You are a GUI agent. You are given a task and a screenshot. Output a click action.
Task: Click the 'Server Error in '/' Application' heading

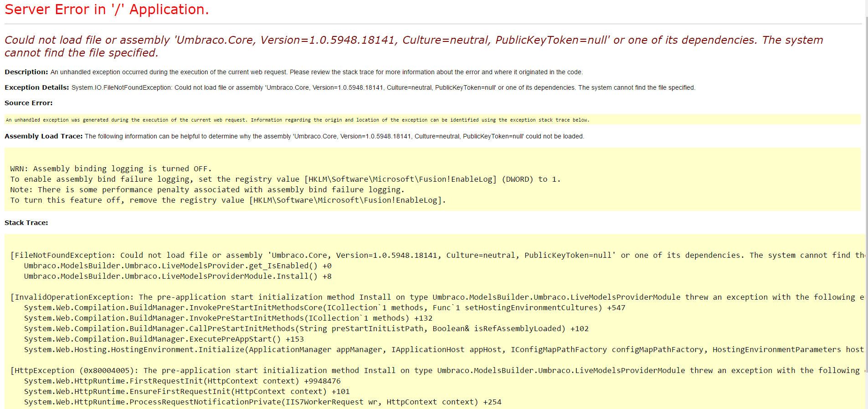click(107, 10)
